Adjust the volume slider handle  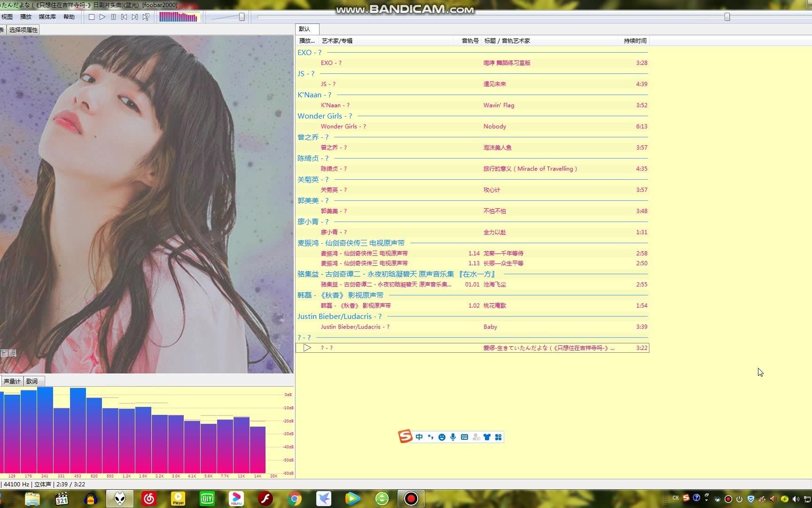point(242,17)
